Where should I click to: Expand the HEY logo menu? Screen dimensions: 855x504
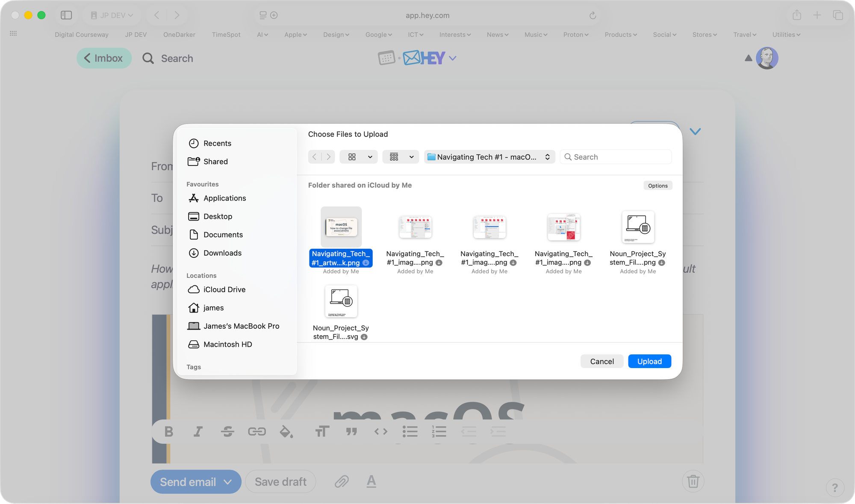pyautogui.click(x=453, y=58)
